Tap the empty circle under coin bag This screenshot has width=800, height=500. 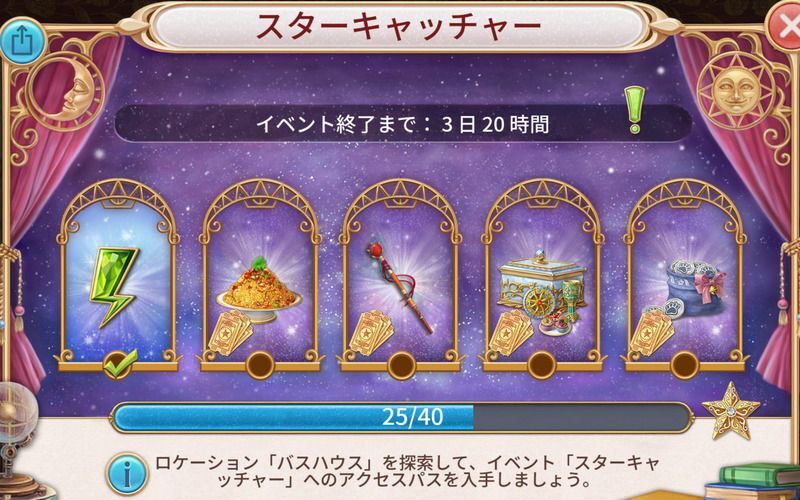coord(684,365)
